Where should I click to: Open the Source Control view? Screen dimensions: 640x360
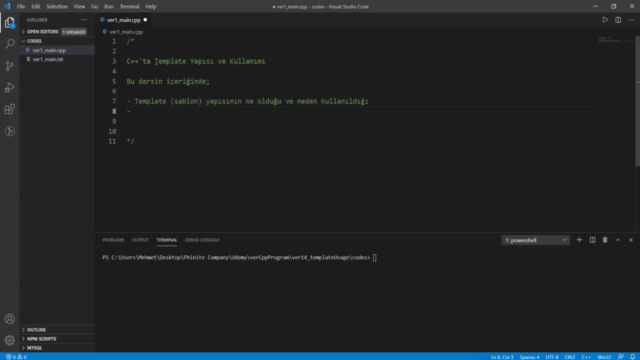click(x=9, y=66)
